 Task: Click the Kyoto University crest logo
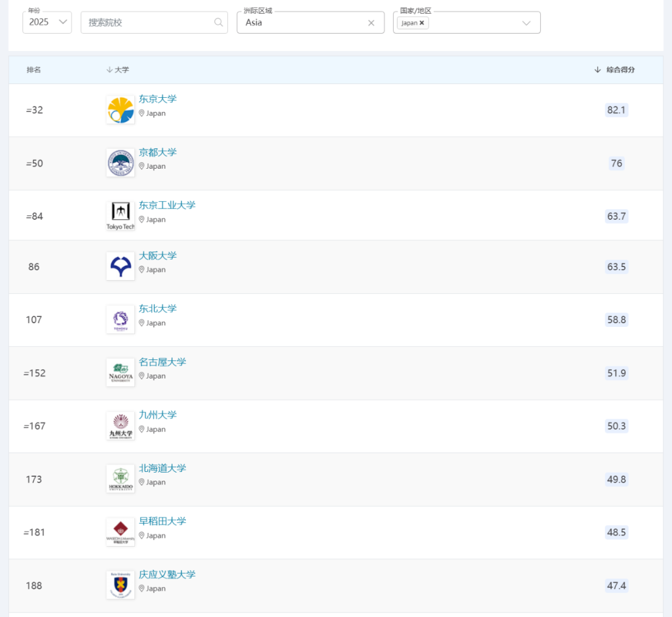click(120, 163)
